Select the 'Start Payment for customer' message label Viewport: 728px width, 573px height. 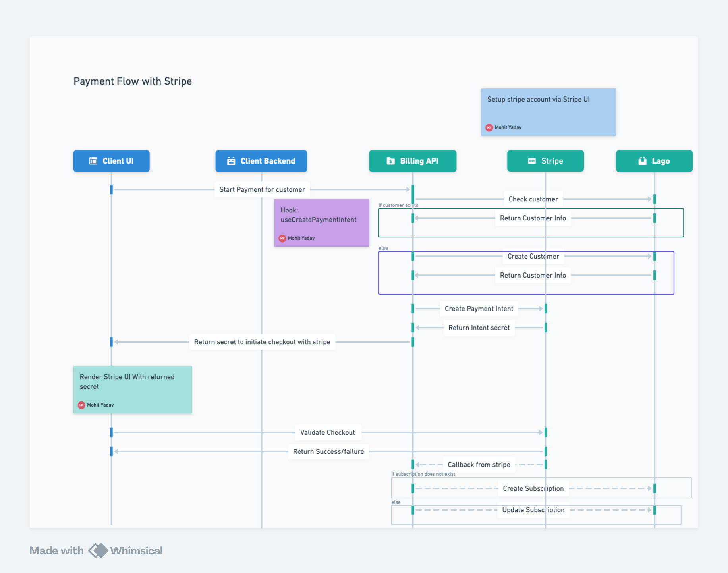point(262,189)
